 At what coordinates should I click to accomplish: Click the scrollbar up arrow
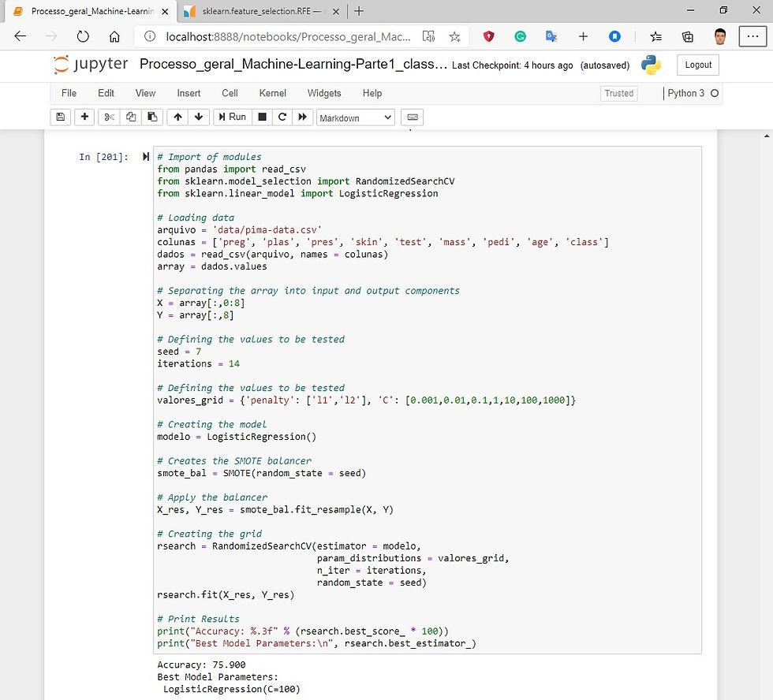coord(767,136)
